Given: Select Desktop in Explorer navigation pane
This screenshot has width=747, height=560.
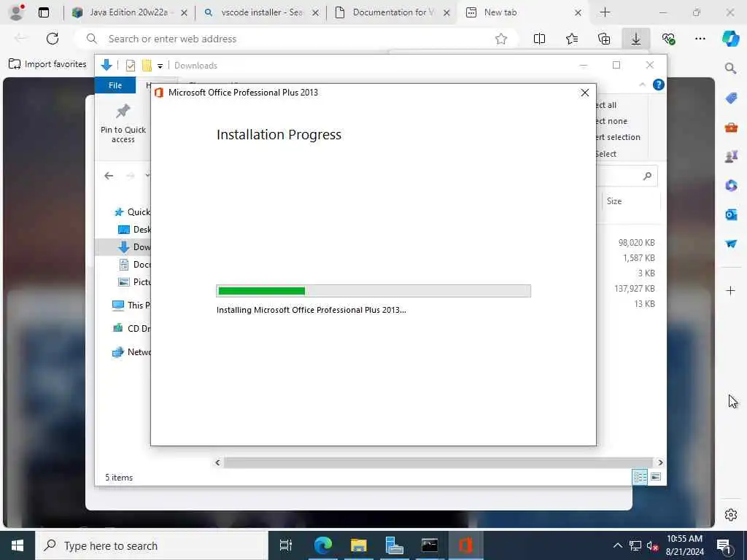Looking at the screenshot, I should pyautogui.click(x=134, y=230).
